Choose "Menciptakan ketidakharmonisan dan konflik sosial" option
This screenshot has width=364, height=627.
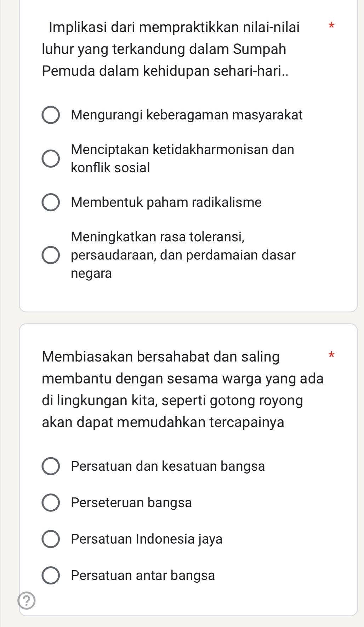coord(51,158)
